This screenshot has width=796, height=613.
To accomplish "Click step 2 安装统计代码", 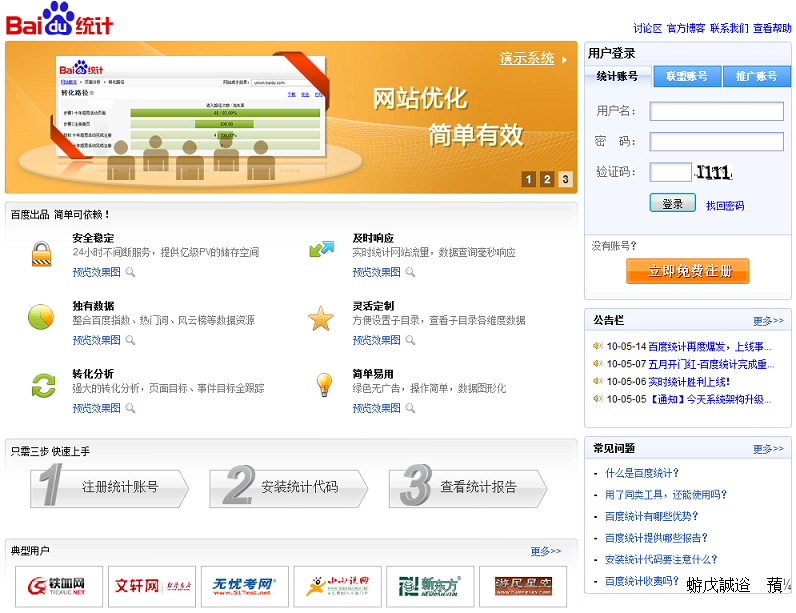I will tap(289, 487).
